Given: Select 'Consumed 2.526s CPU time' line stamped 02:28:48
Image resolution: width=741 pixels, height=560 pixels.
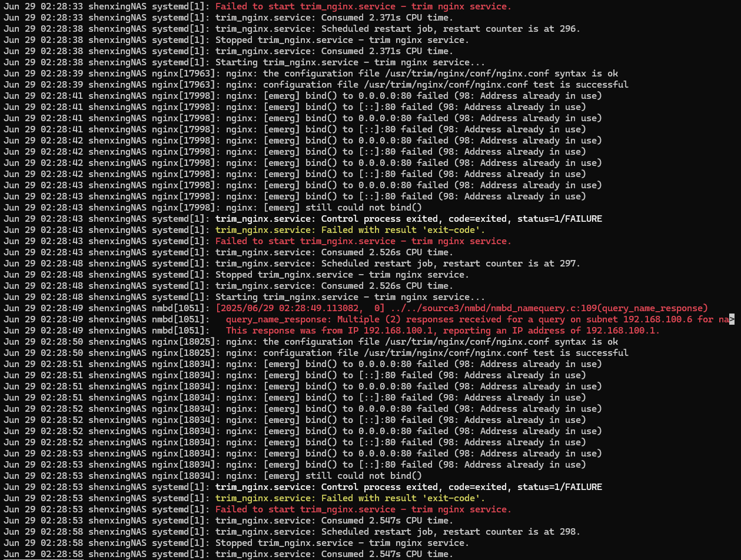Looking at the screenshot, I should point(228,286).
